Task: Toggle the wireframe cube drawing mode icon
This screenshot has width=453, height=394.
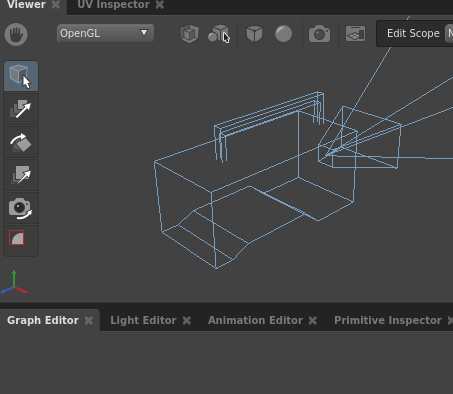Action: (189, 34)
